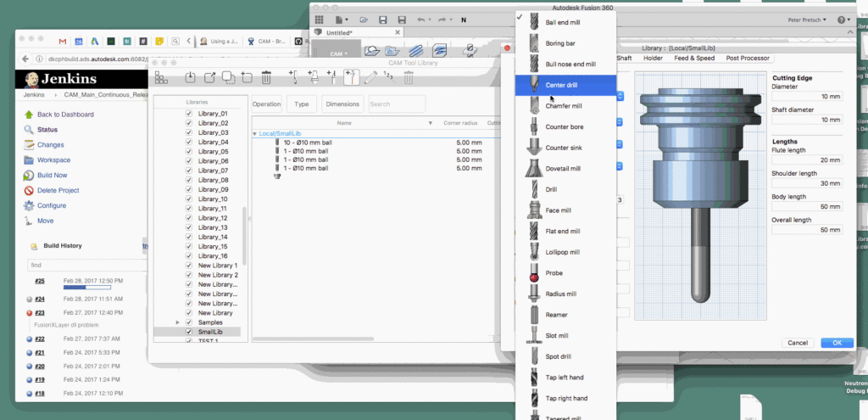Open the Operation filter dropdown

(x=267, y=104)
